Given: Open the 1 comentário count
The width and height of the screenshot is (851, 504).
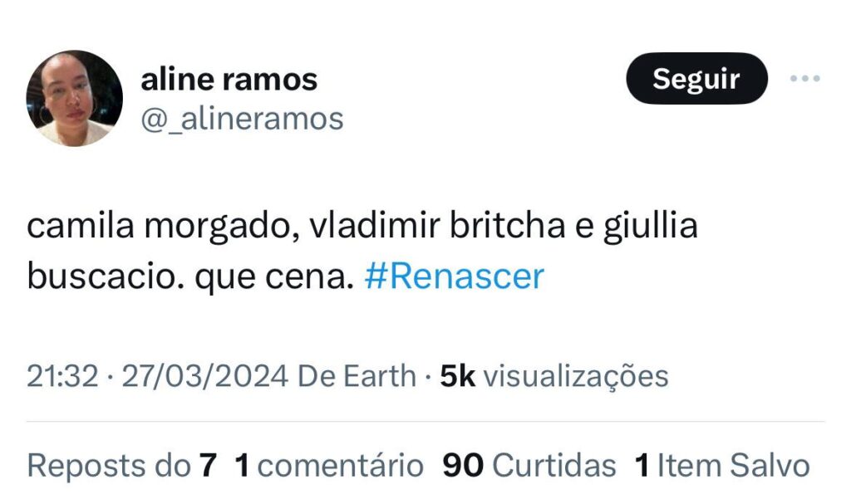Looking at the screenshot, I should (329, 466).
